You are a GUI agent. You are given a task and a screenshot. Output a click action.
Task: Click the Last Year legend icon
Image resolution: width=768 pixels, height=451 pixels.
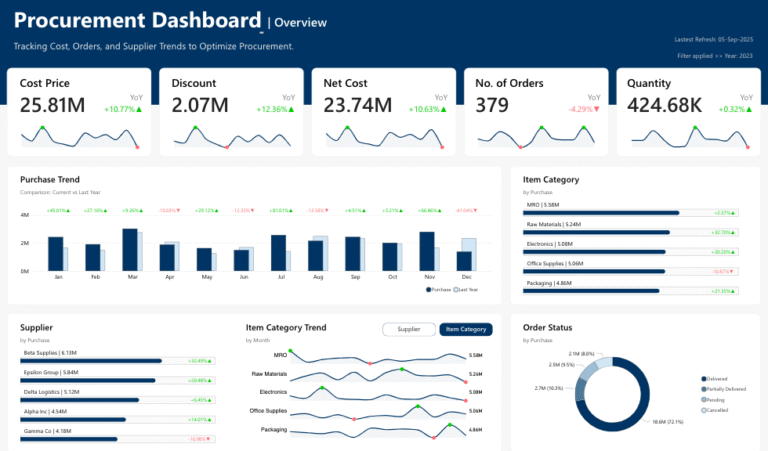coord(456,289)
